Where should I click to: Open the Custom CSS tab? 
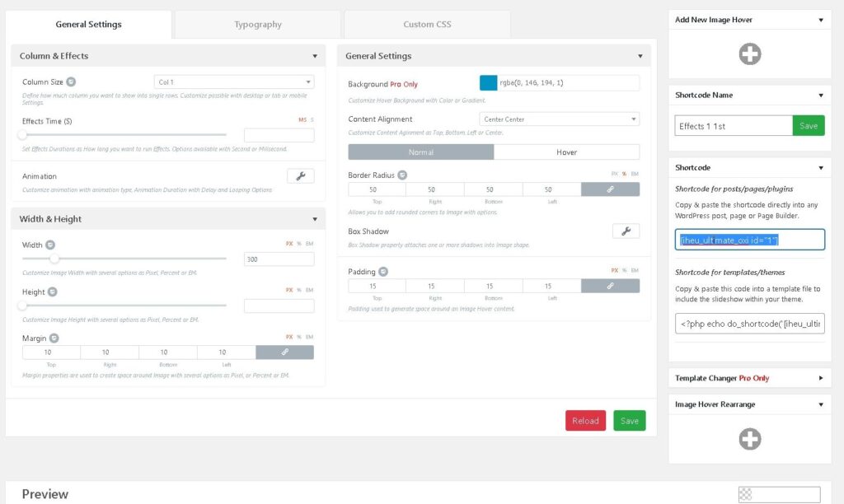pos(427,25)
